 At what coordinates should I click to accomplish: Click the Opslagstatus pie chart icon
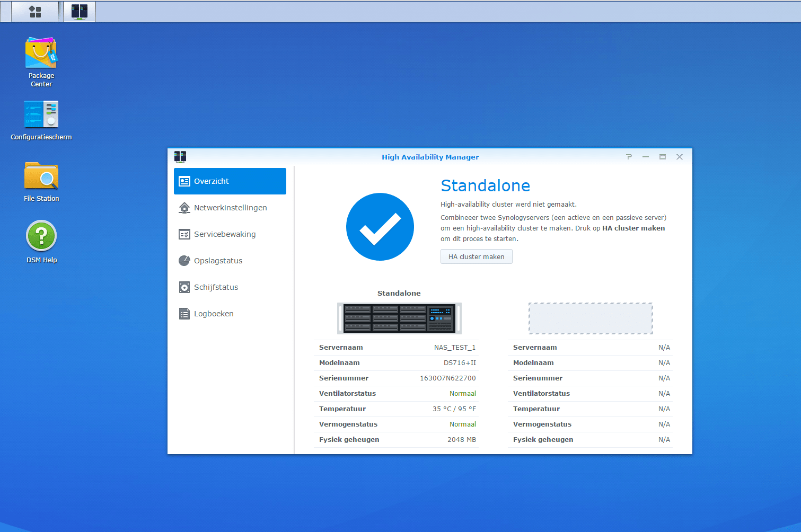184,261
